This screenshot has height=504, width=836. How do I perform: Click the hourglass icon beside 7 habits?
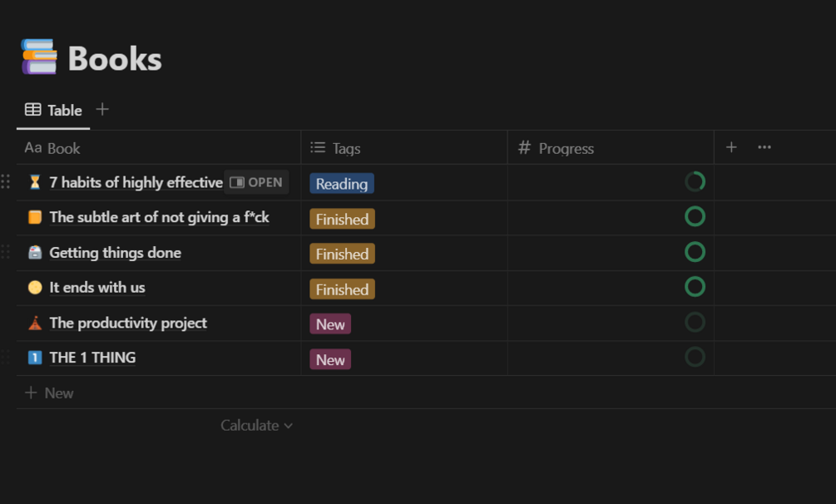tap(35, 182)
